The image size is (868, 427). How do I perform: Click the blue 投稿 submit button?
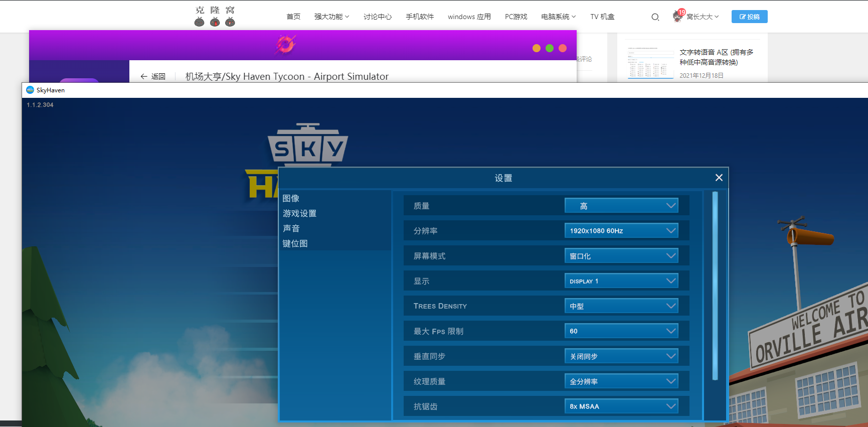(749, 17)
